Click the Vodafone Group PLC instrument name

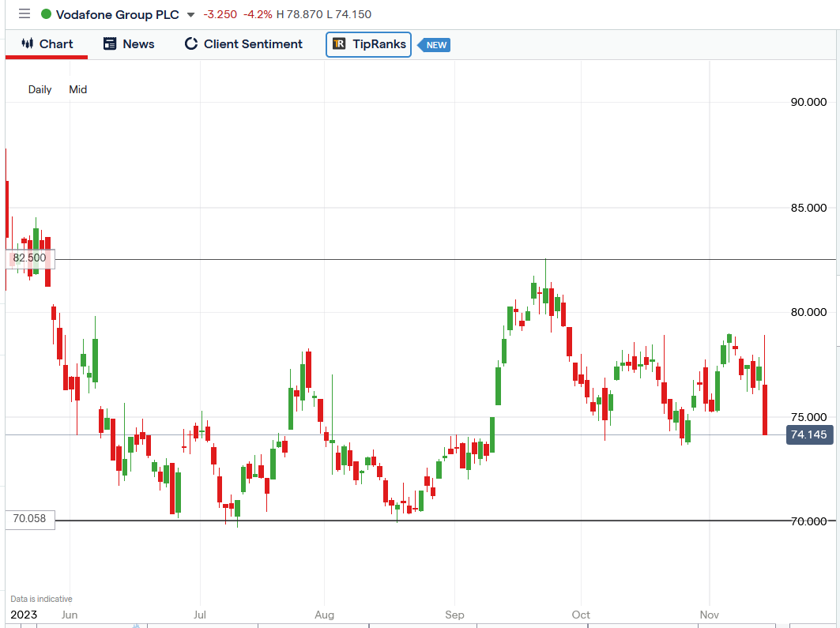pos(117,14)
